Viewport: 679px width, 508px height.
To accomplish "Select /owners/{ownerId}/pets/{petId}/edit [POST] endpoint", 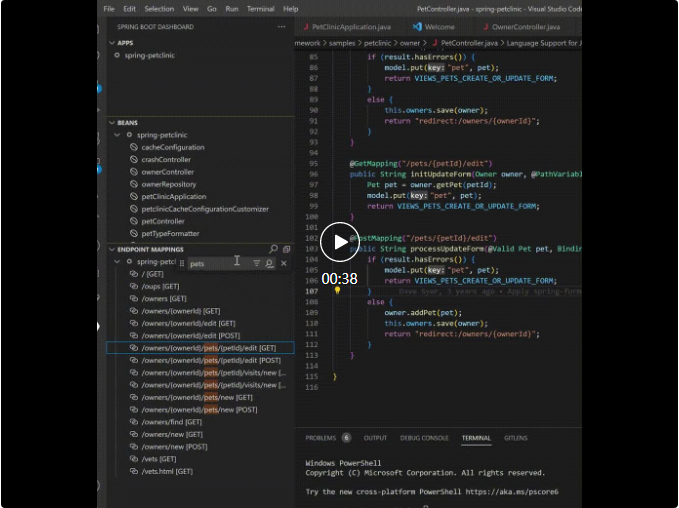I will 200,360.
